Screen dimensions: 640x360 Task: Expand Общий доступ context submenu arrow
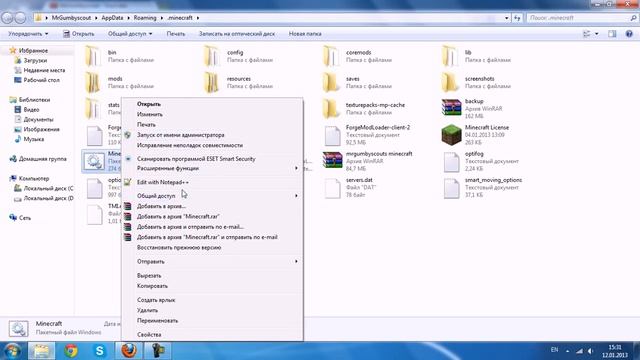(296, 196)
